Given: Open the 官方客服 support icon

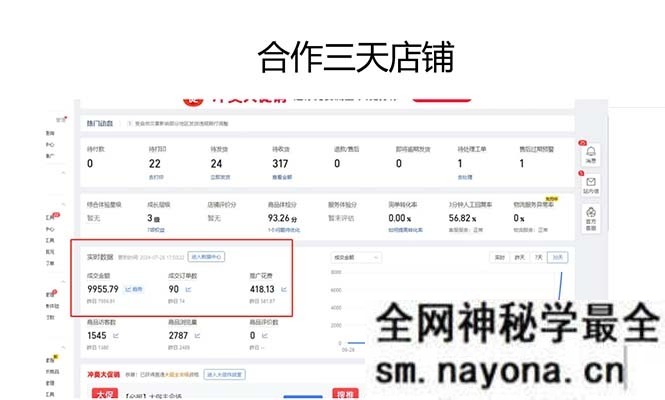Looking at the screenshot, I should pyautogui.click(x=591, y=218).
